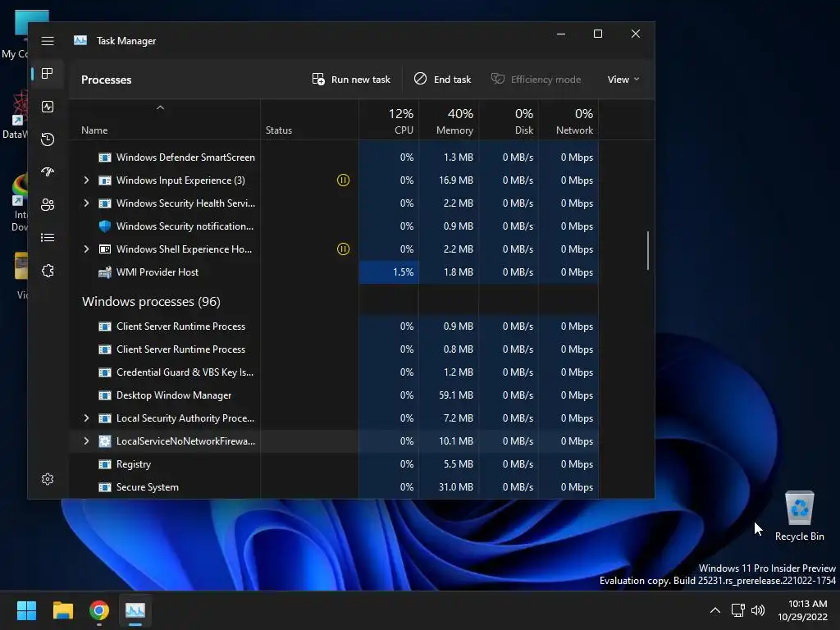840x630 pixels.
Task: Expand Windows Input Experience (3) group
Action: click(x=86, y=180)
